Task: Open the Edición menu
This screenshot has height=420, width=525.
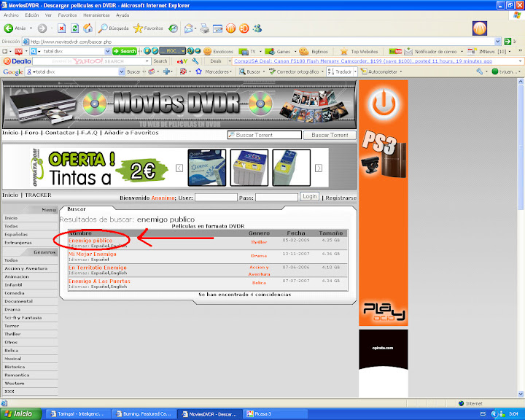Action: [x=32, y=15]
